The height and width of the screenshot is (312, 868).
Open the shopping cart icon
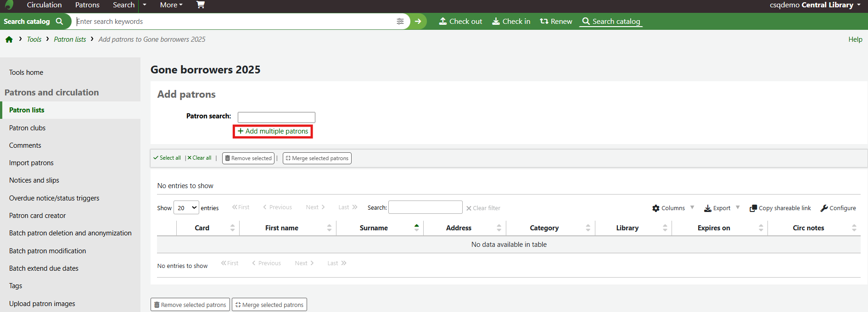pyautogui.click(x=201, y=5)
